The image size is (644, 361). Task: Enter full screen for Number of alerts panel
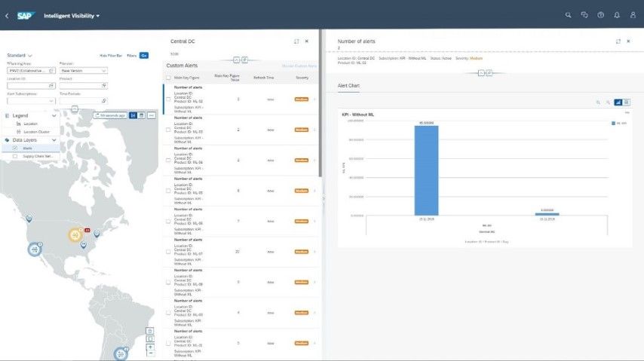(618, 41)
